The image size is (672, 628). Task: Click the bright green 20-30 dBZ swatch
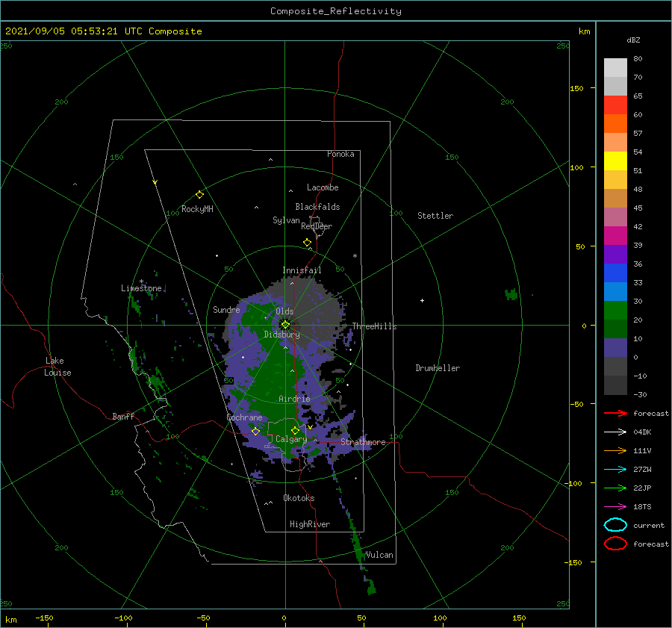point(615,311)
